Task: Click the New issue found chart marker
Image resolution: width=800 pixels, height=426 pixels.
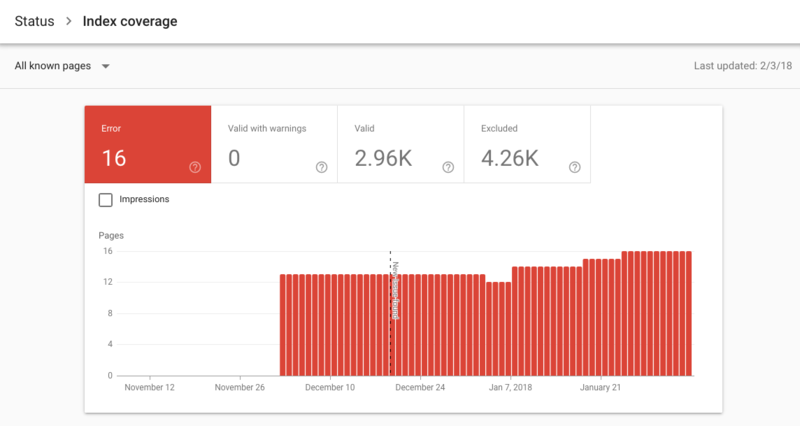Action: click(x=395, y=291)
